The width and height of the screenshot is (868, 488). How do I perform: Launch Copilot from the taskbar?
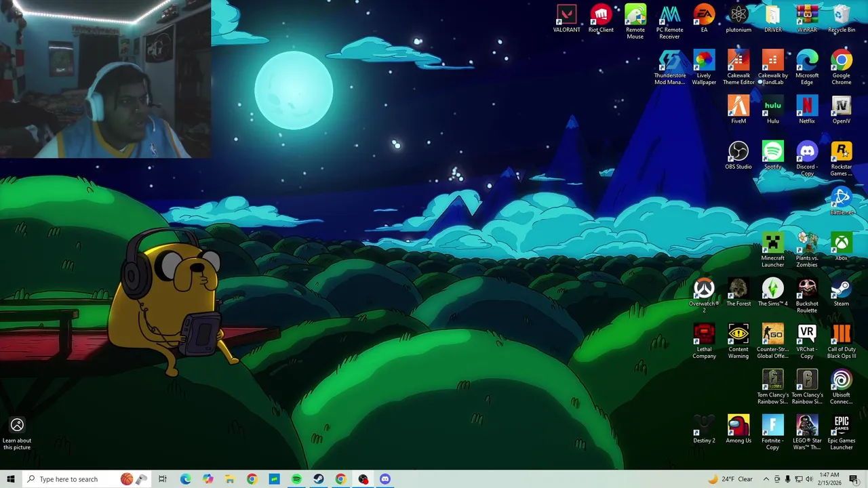(x=208, y=479)
